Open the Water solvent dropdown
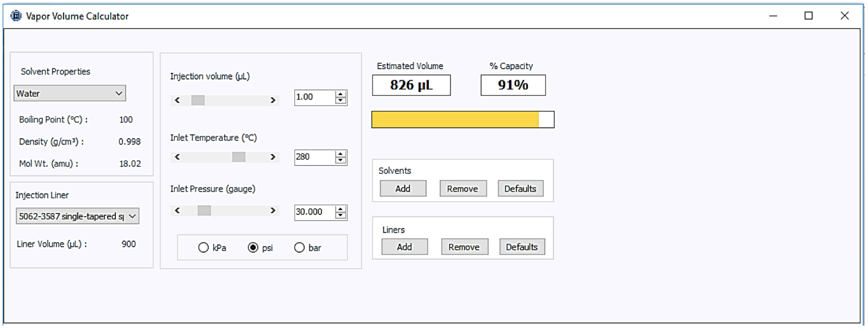 pos(70,93)
